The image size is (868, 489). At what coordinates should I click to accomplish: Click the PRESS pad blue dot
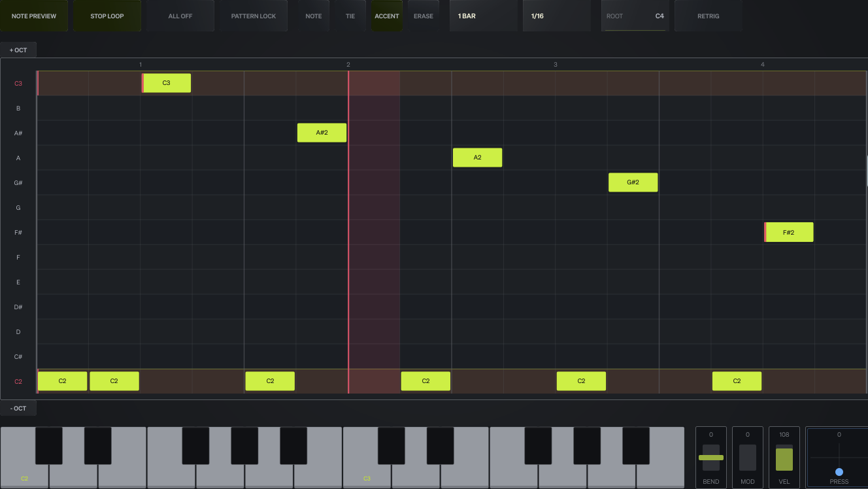coord(839,472)
